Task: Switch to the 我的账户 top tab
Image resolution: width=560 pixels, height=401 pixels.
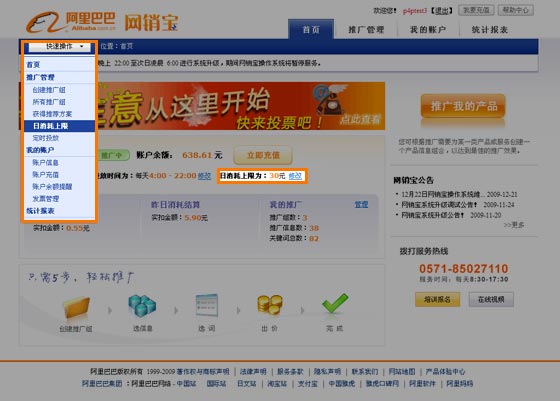Action: (x=428, y=30)
